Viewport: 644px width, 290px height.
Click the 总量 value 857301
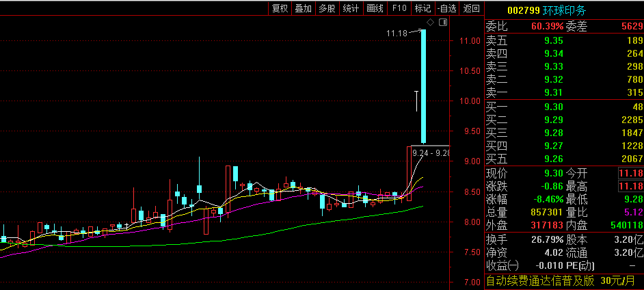548,212
